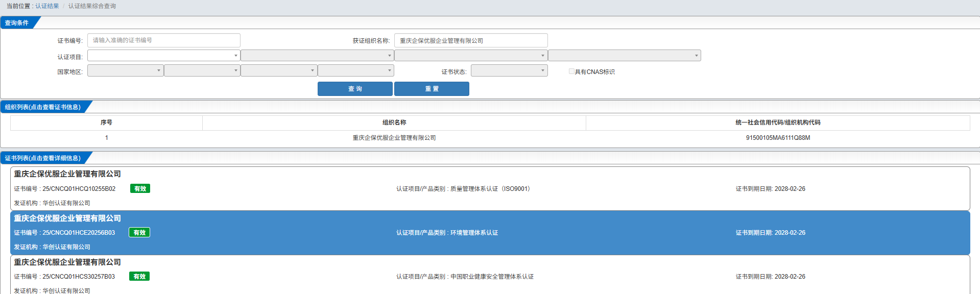Image resolution: width=980 pixels, height=294 pixels.
Task: Open the 环境管理体系认证 certificate entry
Action: [x=490, y=233]
